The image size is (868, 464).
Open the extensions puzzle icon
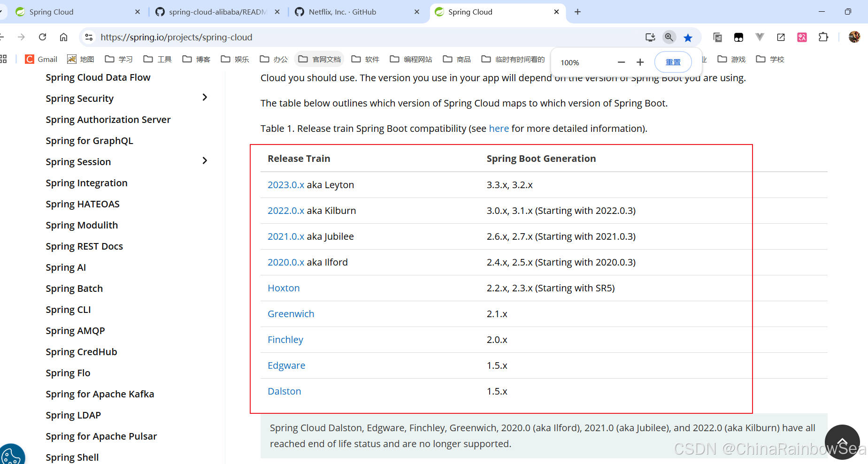(823, 37)
